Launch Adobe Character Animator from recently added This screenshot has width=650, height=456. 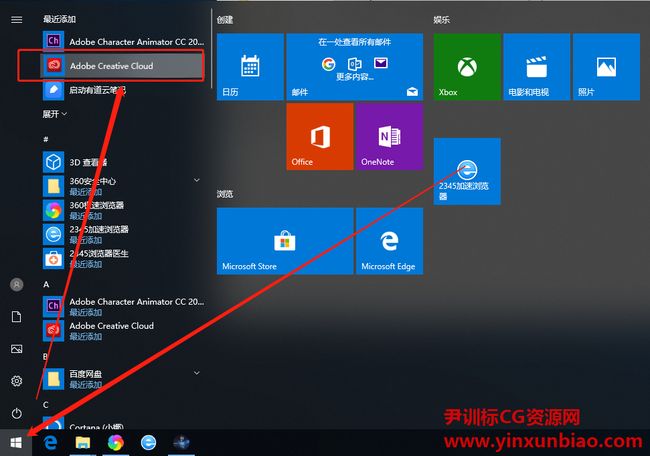click(124, 41)
